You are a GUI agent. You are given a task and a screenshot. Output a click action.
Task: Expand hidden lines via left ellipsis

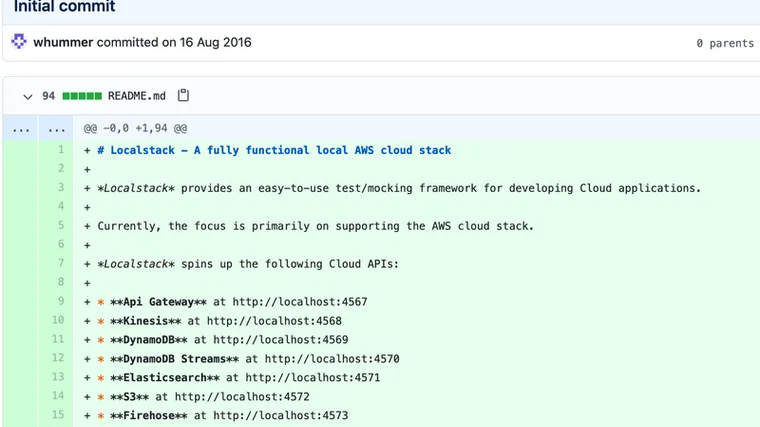tap(21, 129)
